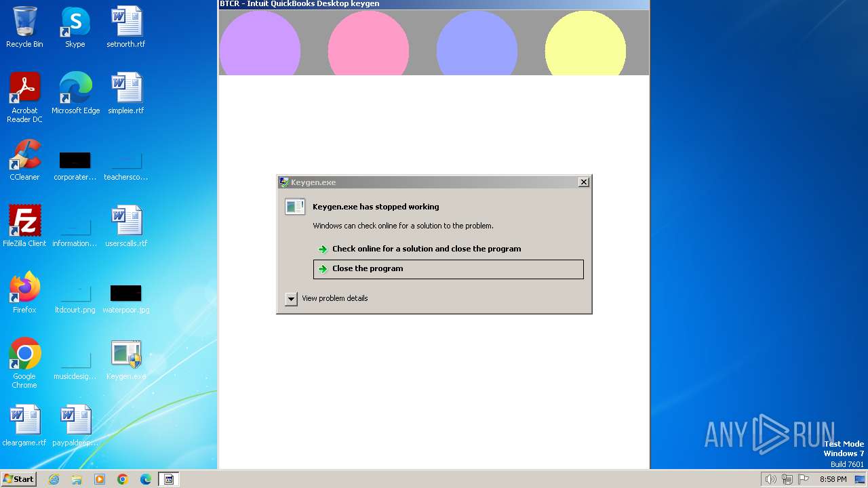Open FileZilla Client shortcut
The height and width of the screenshot is (488, 868).
[x=24, y=226]
